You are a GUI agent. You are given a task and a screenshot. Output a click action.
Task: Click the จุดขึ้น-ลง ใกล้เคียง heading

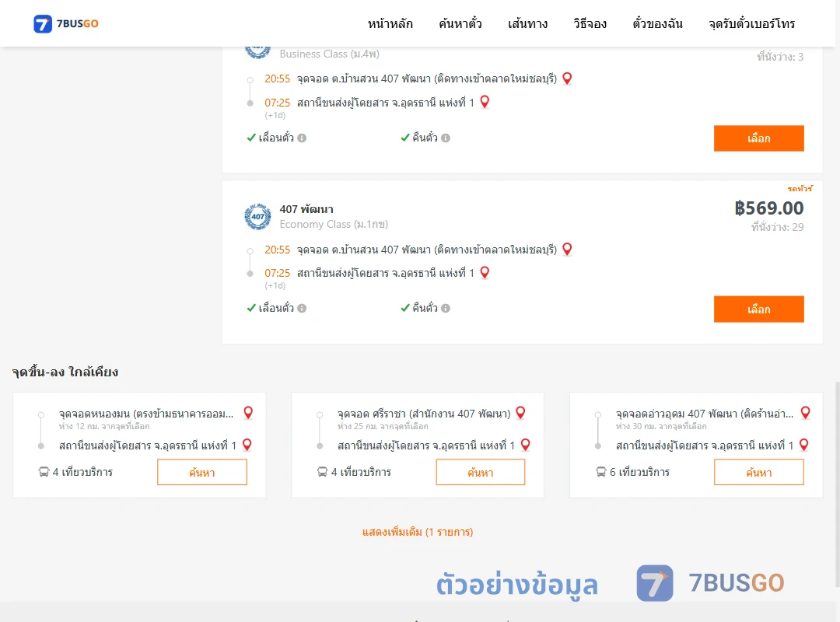[65, 372]
